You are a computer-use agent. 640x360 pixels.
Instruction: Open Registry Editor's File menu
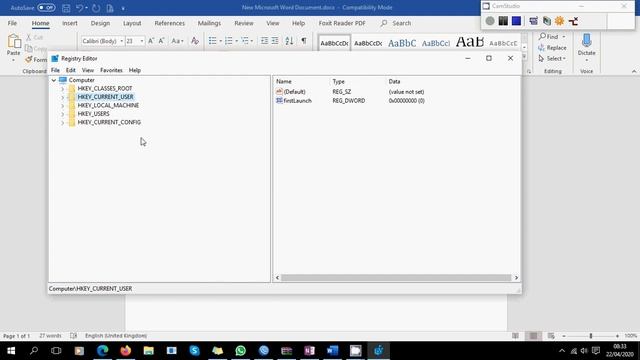(55, 70)
